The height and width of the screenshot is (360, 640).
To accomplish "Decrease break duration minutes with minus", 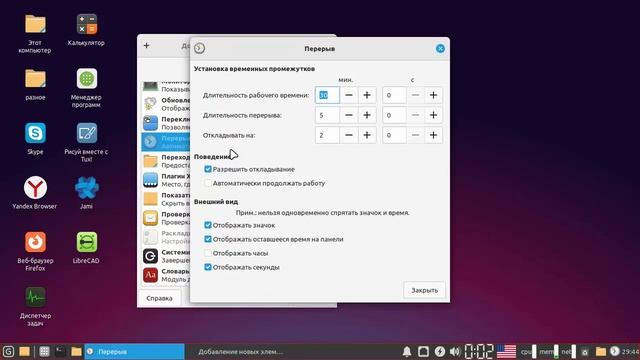I will [x=349, y=115].
